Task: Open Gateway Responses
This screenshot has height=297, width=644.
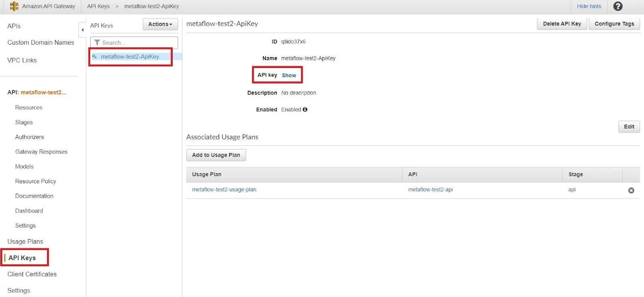Action: coord(41,152)
